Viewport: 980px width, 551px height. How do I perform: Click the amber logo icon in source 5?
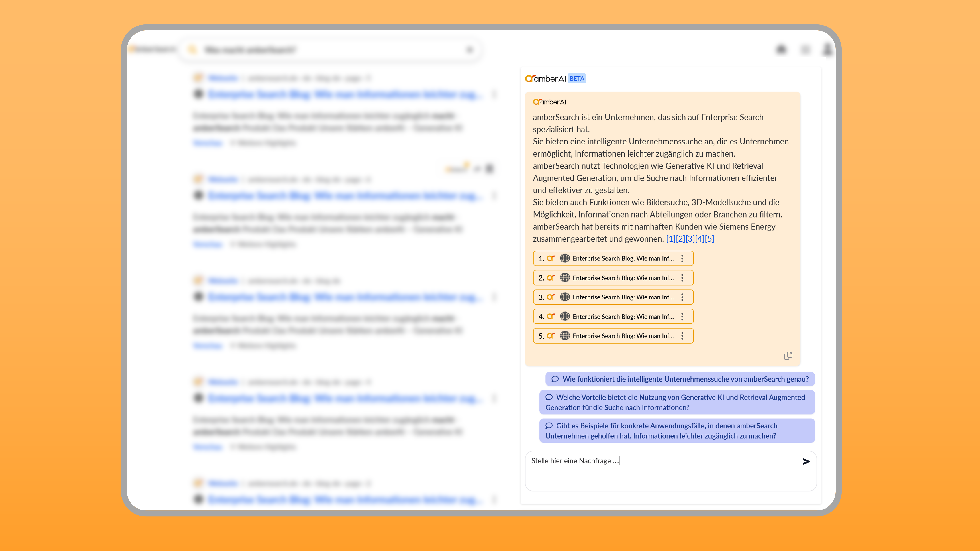pyautogui.click(x=551, y=336)
